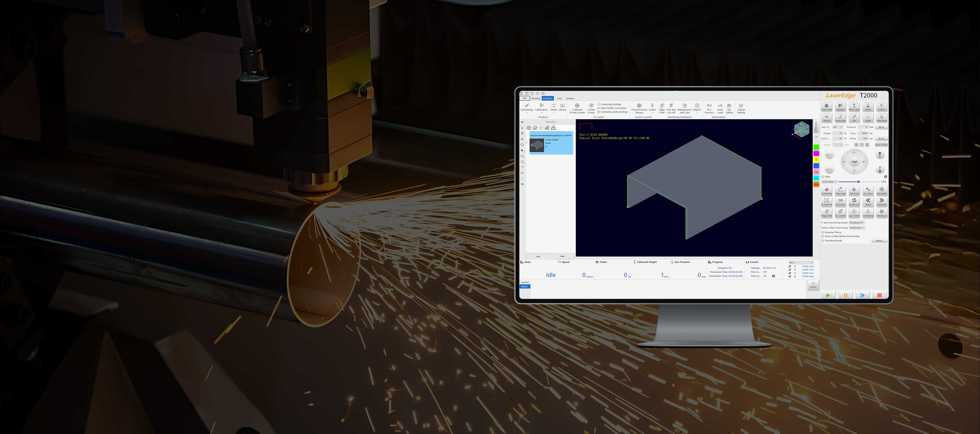Click the More... button
Screen dimensions: 980x434
[x=879, y=241]
